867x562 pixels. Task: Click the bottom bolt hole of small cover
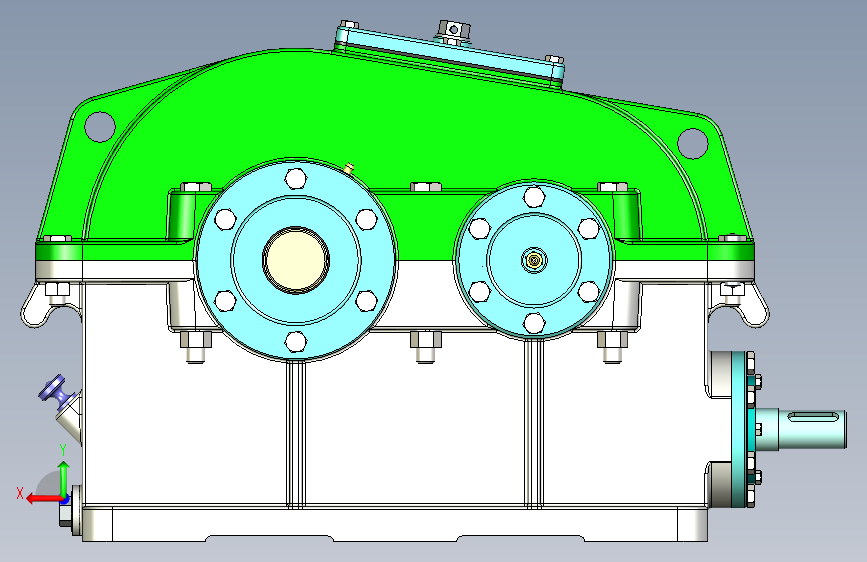coord(534,324)
